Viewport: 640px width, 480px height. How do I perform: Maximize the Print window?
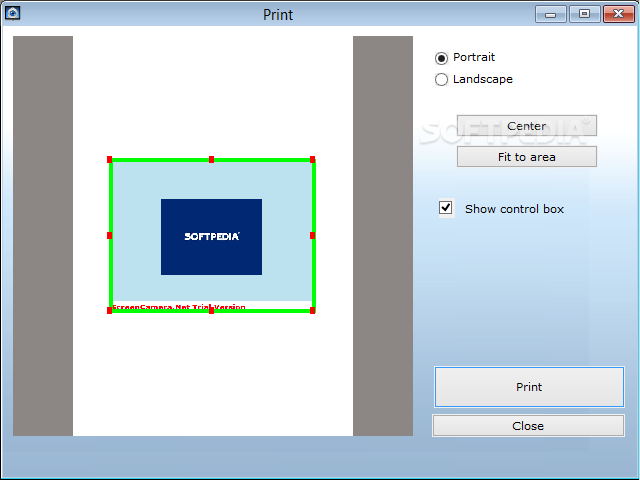[584, 14]
